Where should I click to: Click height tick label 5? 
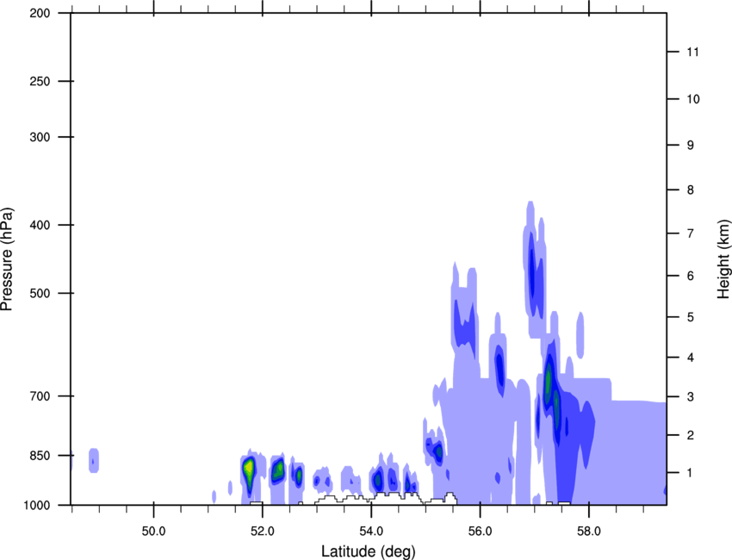(x=691, y=317)
